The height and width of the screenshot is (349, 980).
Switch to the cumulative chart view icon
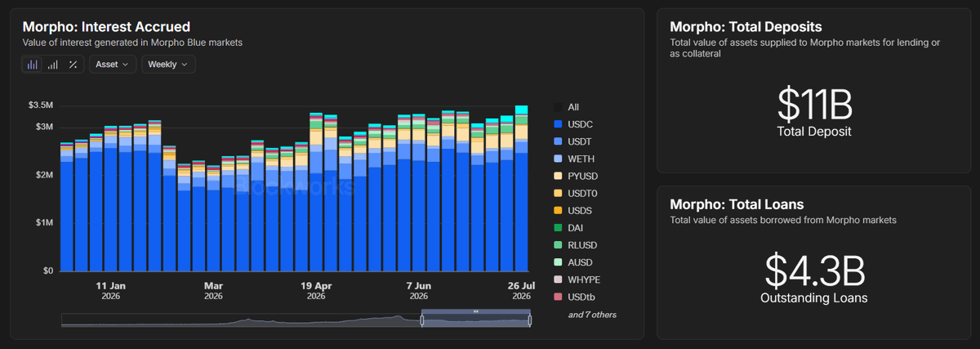(x=53, y=65)
